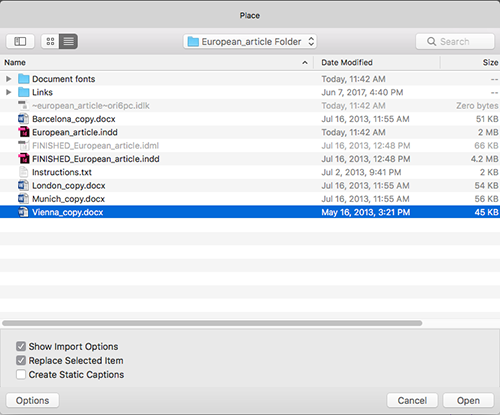Click the Cancel button
500x415 pixels.
coord(412,400)
